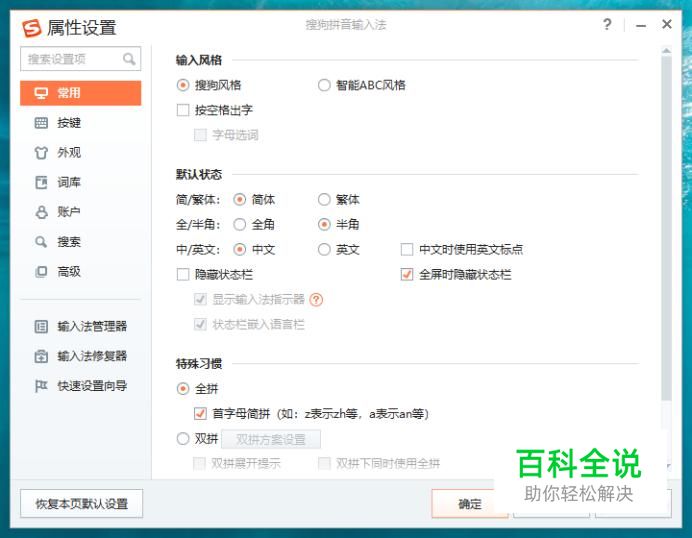Open 输入法修复器 link
Screen dimensions: 692x538
[x=92, y=356]
